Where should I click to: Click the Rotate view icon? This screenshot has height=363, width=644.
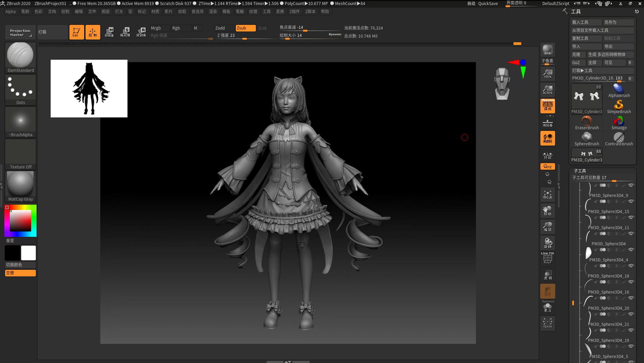pyautogui.click(x=547, y=243)
